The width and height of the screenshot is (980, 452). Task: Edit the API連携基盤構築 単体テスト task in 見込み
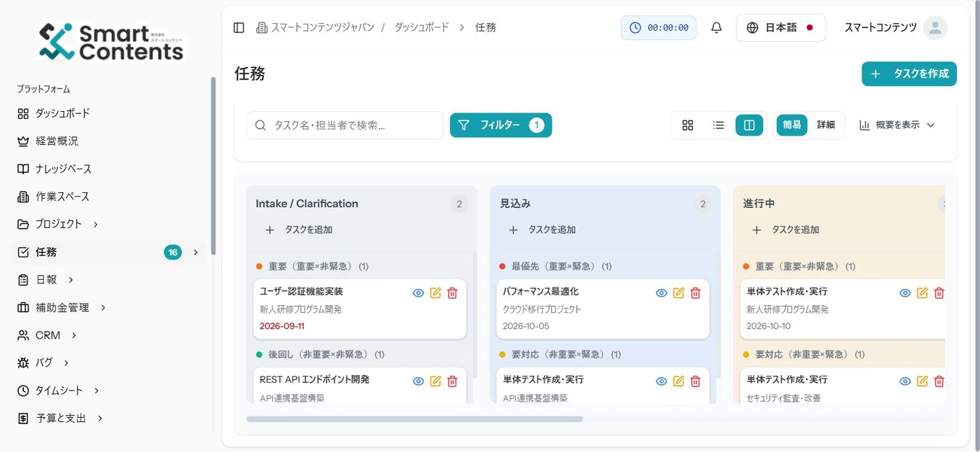(x=678, y=381)
